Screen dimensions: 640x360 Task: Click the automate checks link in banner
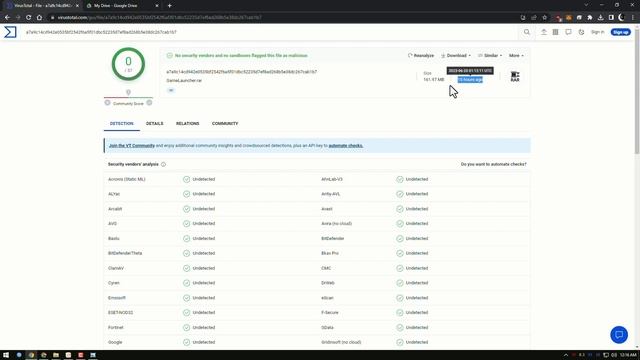[x=346, y=146]
